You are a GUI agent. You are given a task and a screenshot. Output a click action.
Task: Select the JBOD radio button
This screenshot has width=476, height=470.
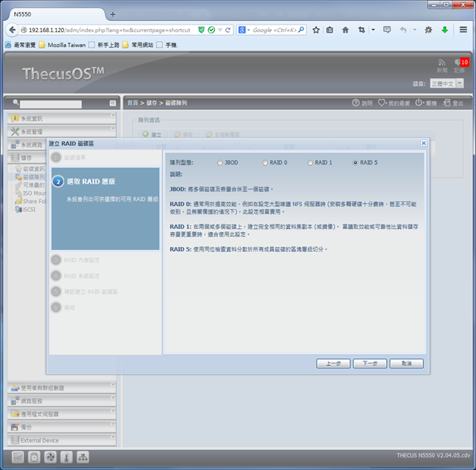(220, 163)
